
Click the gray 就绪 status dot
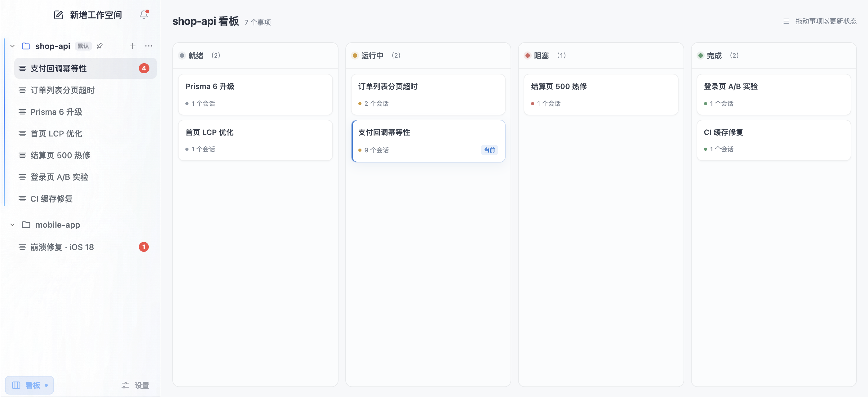(x=182, y=56)
